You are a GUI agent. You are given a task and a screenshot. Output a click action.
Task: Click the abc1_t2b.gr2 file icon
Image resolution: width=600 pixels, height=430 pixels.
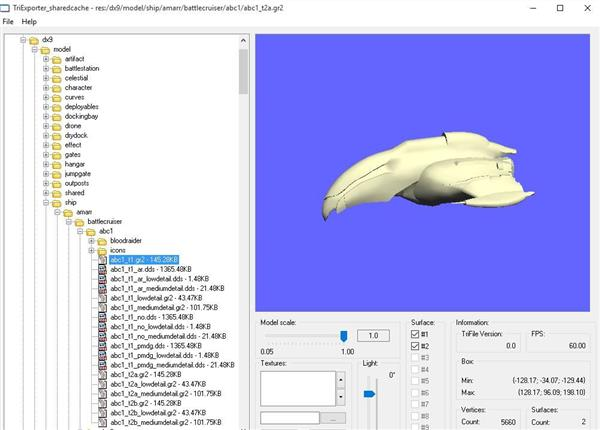coord(102,403)
